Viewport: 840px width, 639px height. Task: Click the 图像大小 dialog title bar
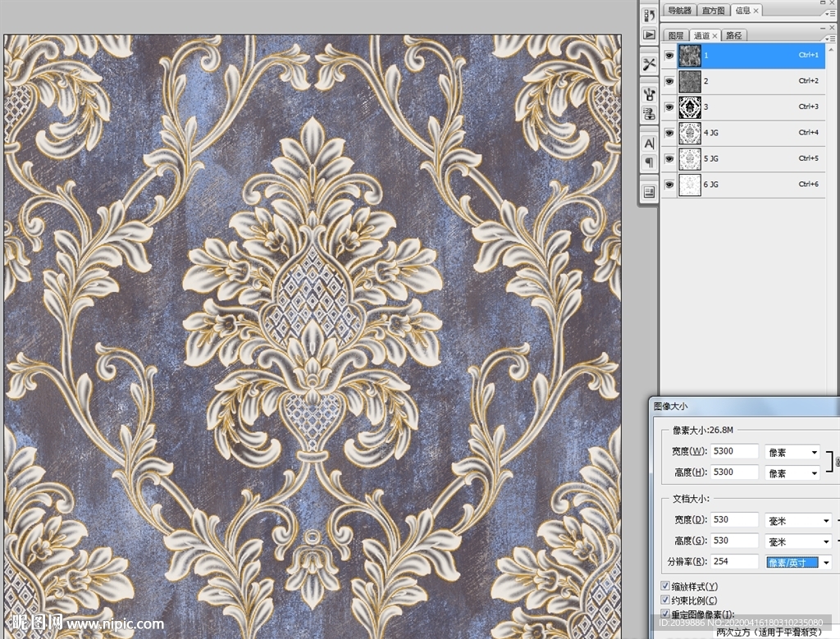click(745, 406)
